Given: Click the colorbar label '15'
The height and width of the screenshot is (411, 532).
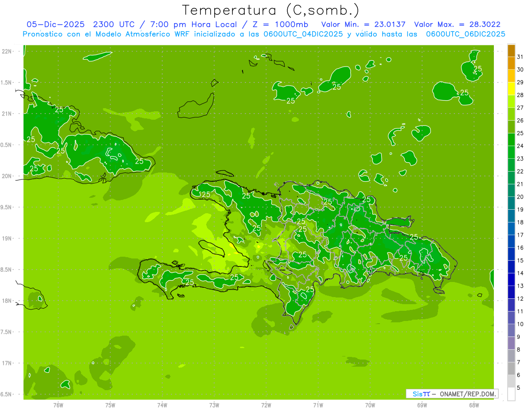Looking at the screenshot, I should [520, 260].
